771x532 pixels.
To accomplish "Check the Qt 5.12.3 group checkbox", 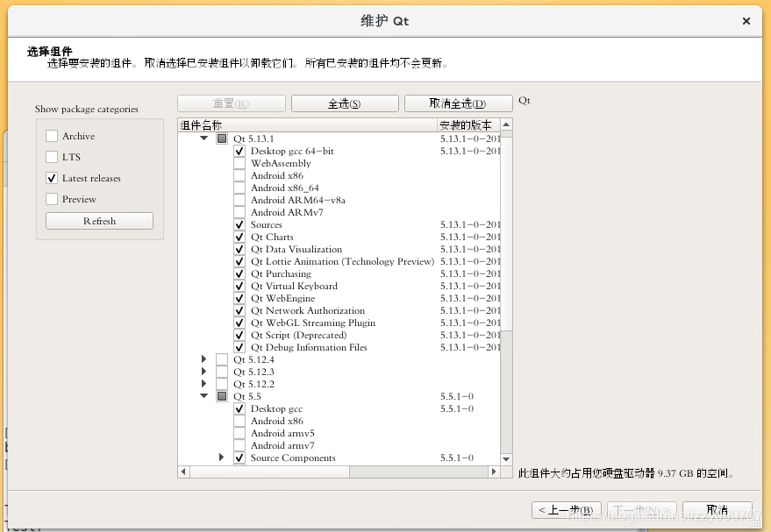I will (222, 372).
